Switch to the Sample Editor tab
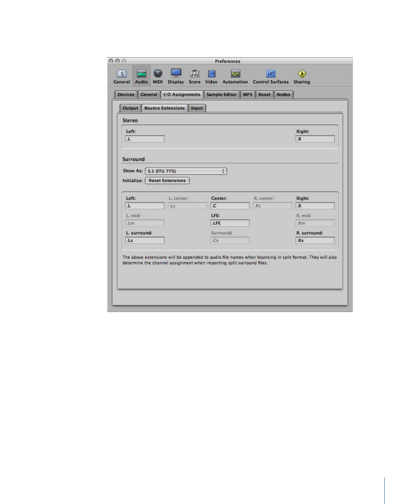This screenshot has height=504, width=420. 221,95
